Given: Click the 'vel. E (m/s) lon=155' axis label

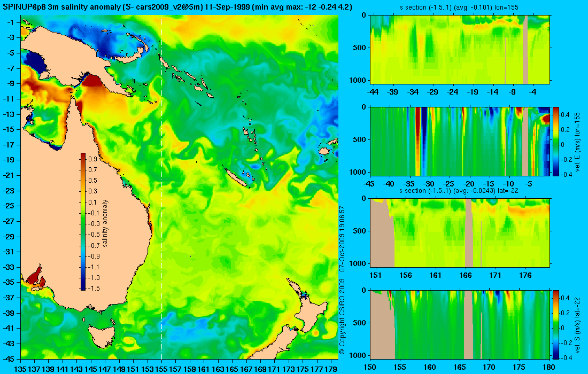Looking at the screenshot, I should [x=577, y=141].
